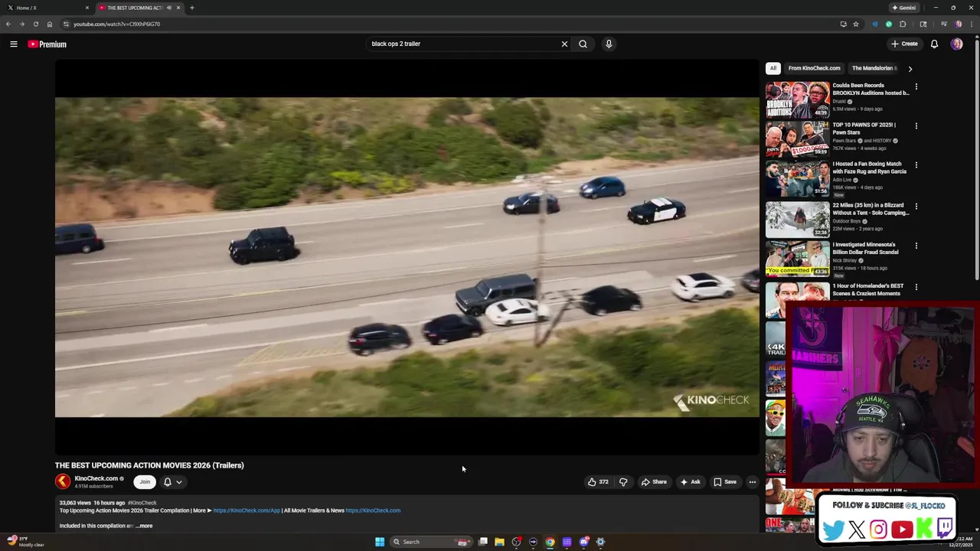Click the channel notification bell next to Join
The image size is (980, 551).
pyautogui.click(x=168, y=482)
